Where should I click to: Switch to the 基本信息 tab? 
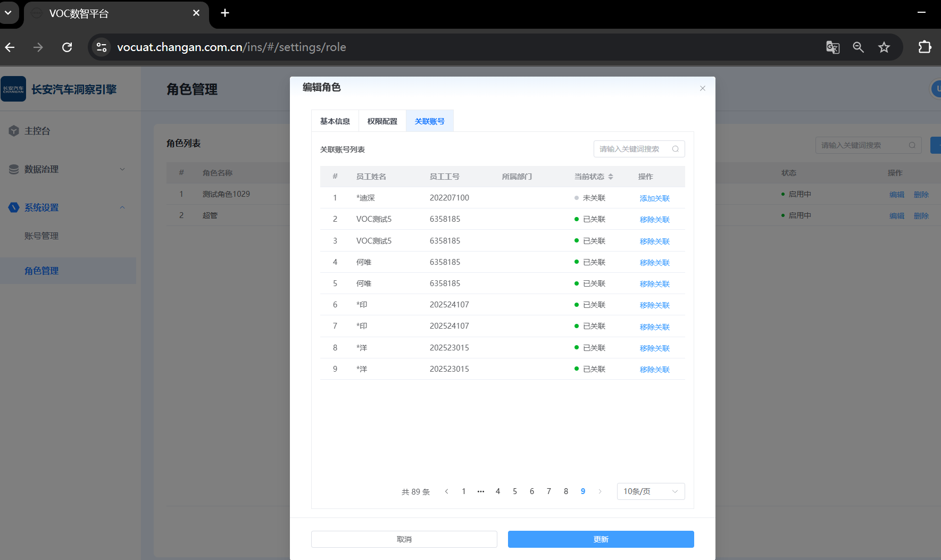point(335,121)
